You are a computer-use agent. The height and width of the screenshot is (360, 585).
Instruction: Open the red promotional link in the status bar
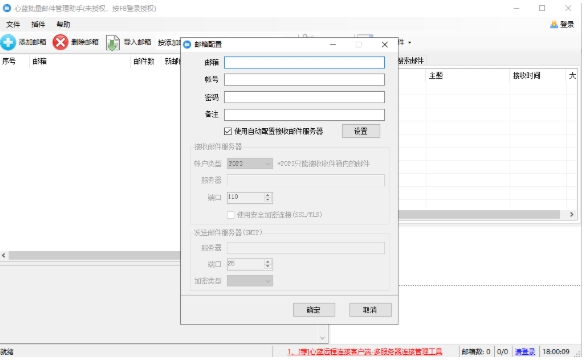point(365,352)
